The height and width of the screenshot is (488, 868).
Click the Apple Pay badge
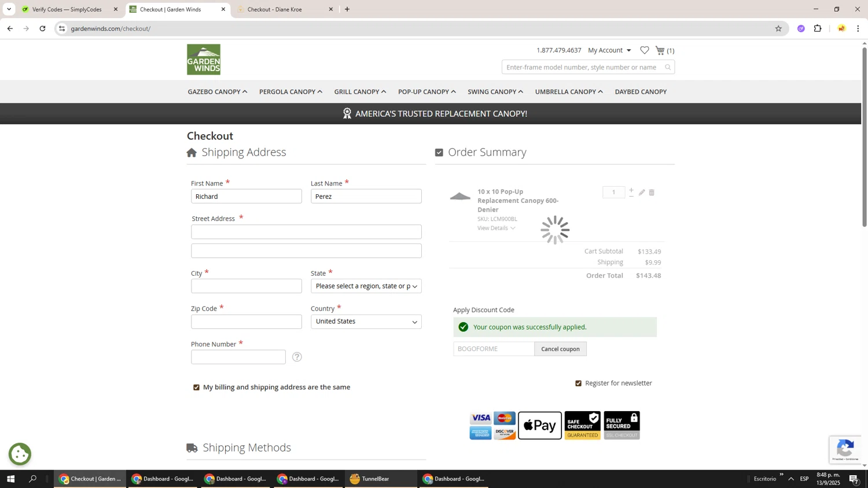540,426
